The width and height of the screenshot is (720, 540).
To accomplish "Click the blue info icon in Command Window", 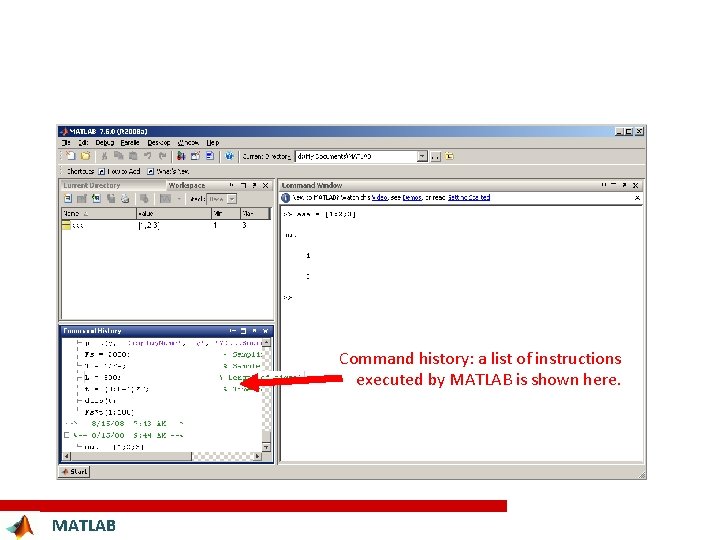I will pos(285,197).
